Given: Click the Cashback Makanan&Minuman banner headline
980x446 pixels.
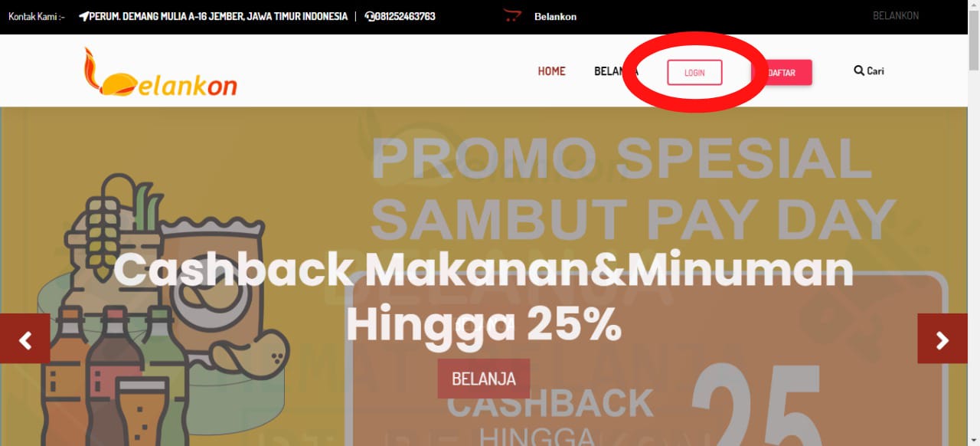Looking at the screenshot, I should point(484,297).
